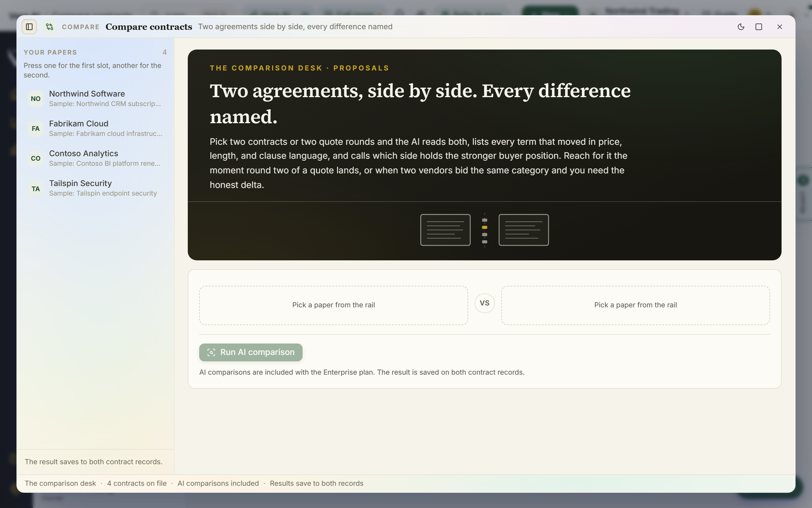Click 'YOUR PAPERS' heading
The width and height of the screenshot is (812, 508).
click(x=50, y=52)
